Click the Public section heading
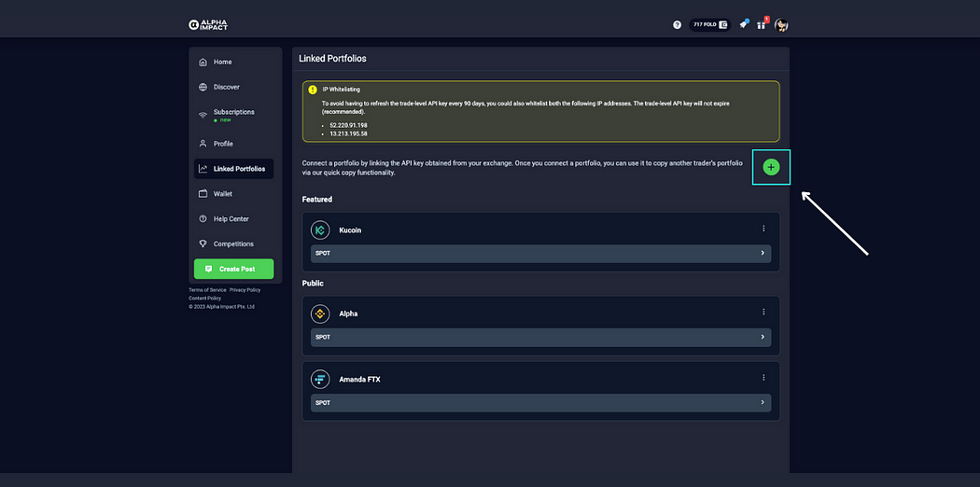 tap(313, 283)
